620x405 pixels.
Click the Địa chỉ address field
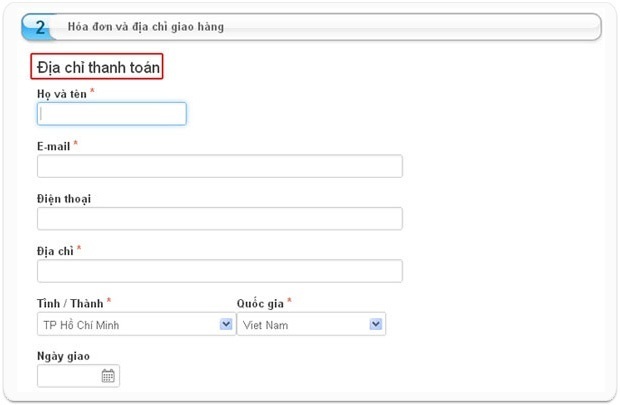pyautogui.click(x=219, y=271)
